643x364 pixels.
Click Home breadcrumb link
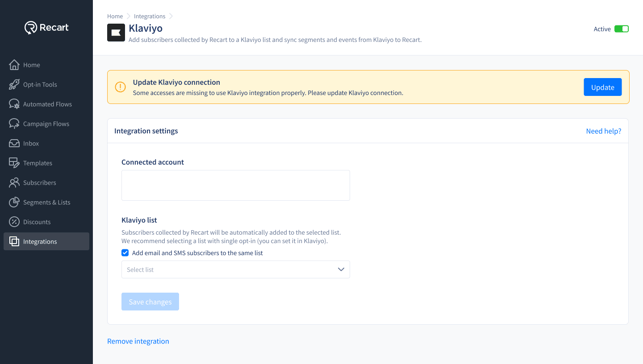point(115,16)
